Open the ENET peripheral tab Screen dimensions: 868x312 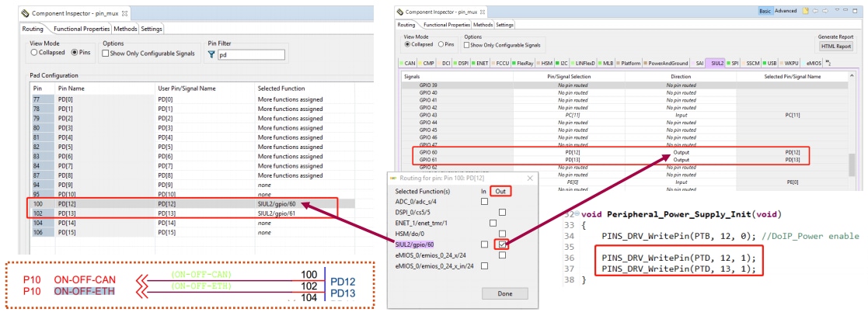(x=482, y=62)
